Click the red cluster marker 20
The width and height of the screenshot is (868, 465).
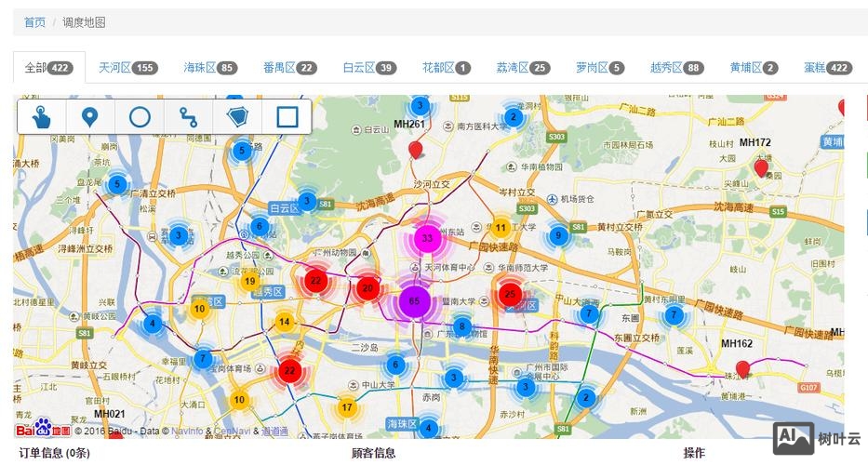coord(367,288)
